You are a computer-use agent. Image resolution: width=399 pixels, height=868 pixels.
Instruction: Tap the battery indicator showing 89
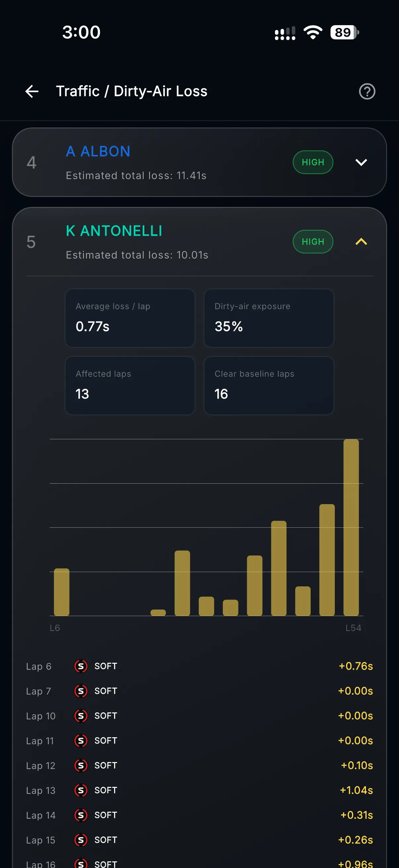point(345,32)
